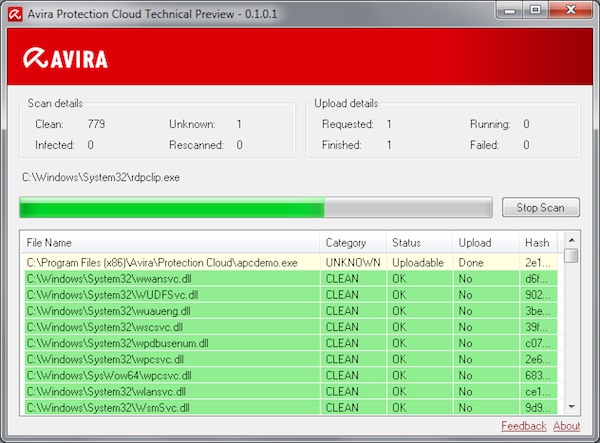Sort by the Hash column header
The height and width of the screenshot is (443, 600).
click(538, 243)
